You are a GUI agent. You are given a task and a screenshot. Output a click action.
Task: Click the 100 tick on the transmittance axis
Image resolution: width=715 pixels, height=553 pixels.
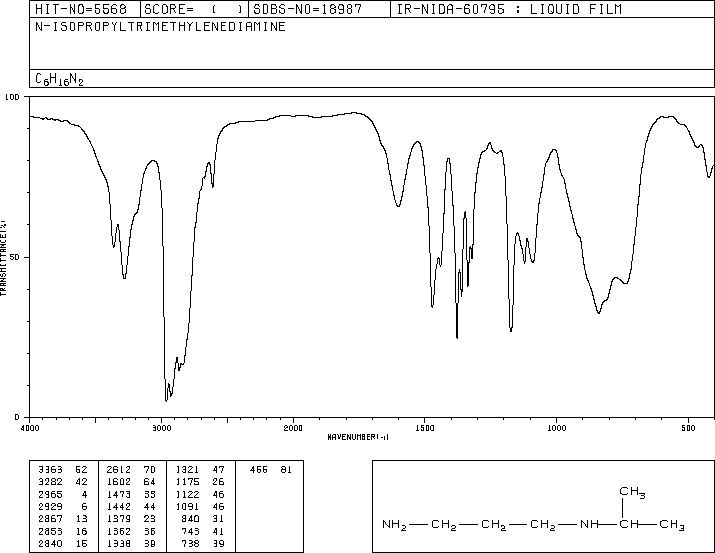coord(12,97)
